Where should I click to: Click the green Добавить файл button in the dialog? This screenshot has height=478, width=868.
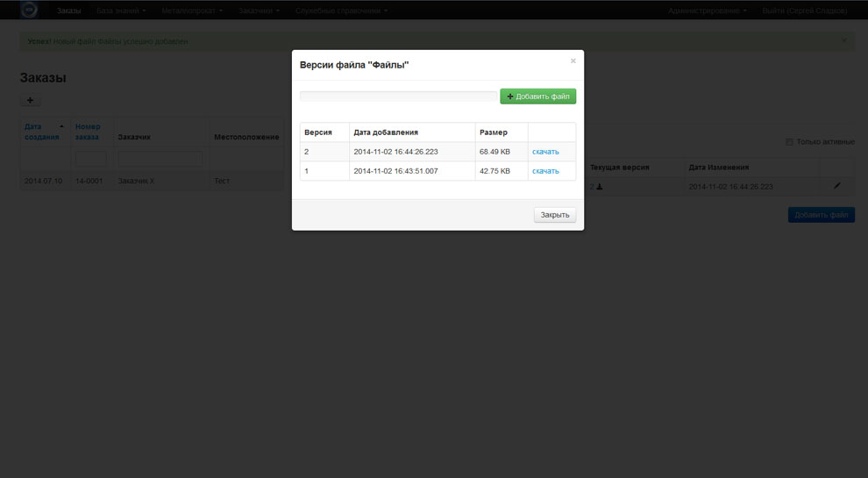537,96
